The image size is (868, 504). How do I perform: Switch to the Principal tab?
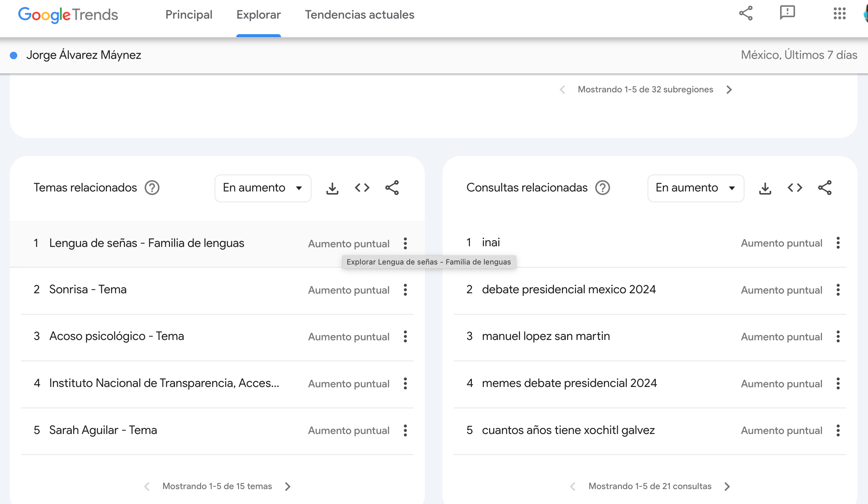click(189, 15)
